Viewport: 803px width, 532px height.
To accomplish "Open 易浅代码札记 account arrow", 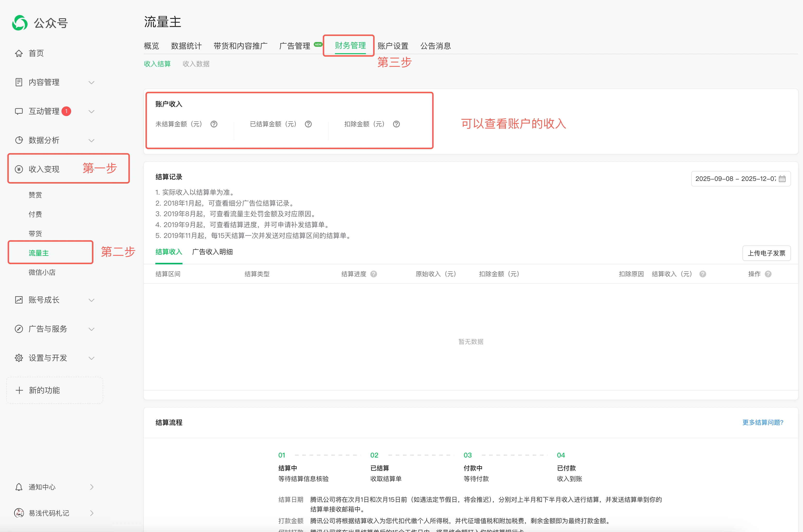I will (92, 513).
